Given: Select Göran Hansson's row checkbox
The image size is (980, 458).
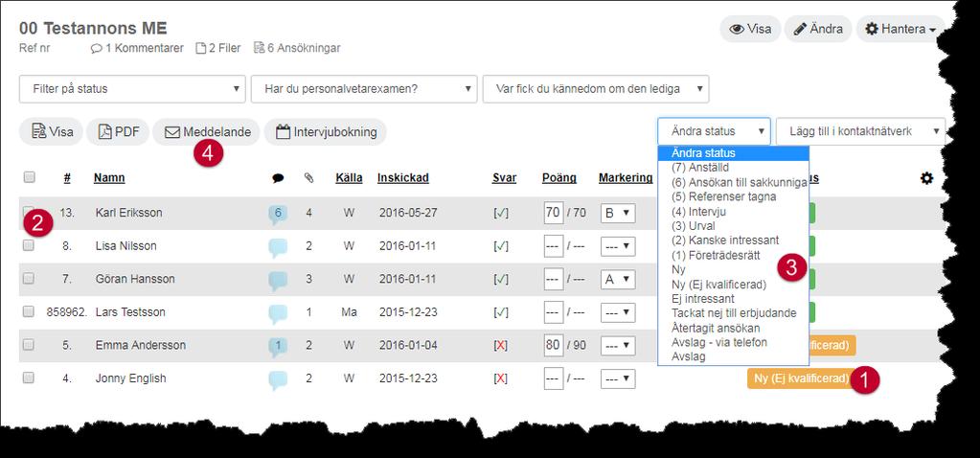Looking at the screenshot, I should (28, 279).
